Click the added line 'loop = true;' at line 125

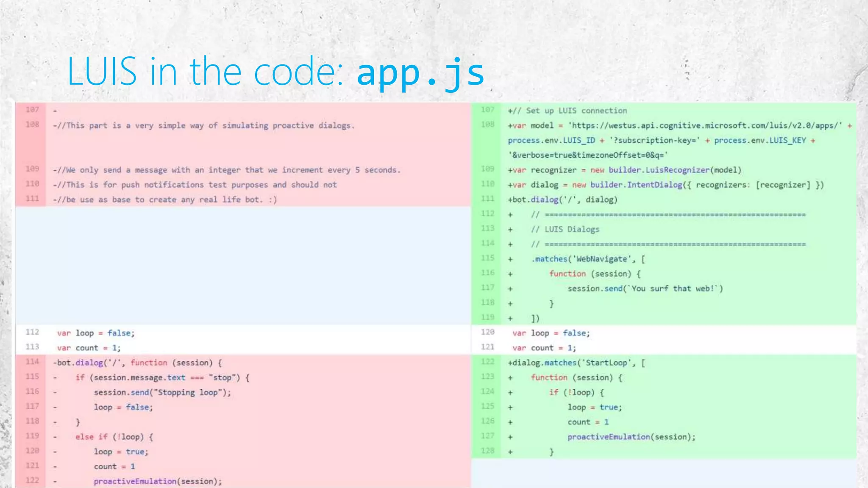pyautogui.click(x=595, y=407)
